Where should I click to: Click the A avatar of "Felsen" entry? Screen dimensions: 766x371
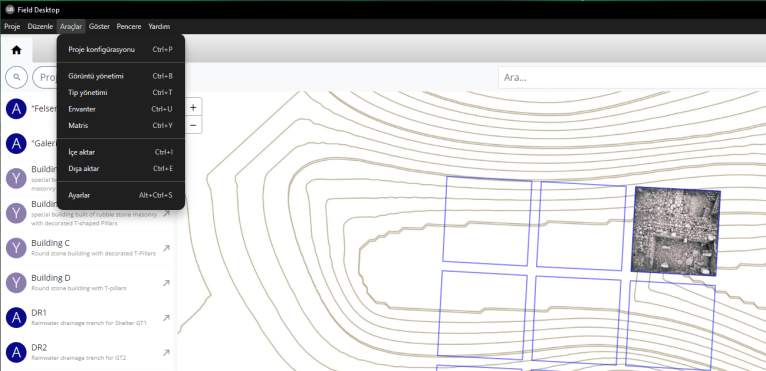[x=16, y=109]
